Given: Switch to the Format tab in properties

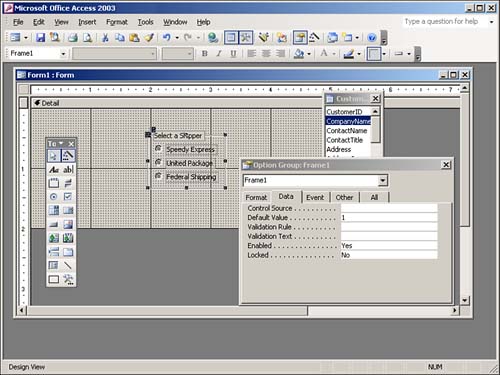Looking at the screenshot, I should point(256,197).
